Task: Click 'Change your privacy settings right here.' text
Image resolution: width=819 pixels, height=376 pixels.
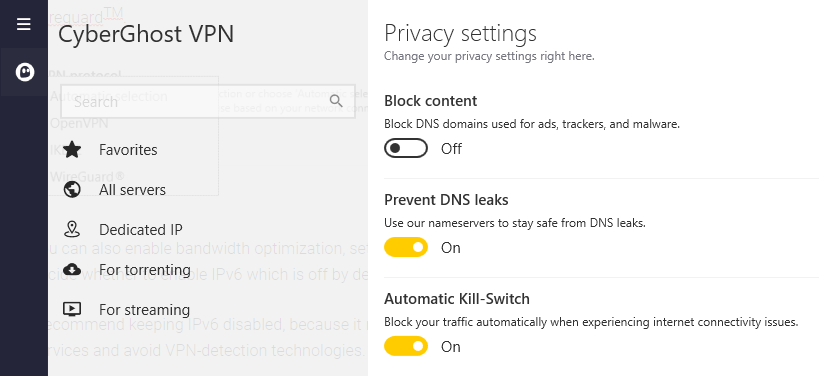Action: tap(489, 56)
